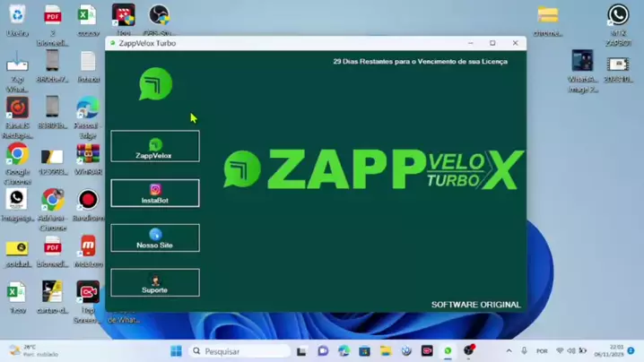Viewport: 644px width, 362px height.
Task: Open the yellow folder on the desktop
Action: point(547,16)
